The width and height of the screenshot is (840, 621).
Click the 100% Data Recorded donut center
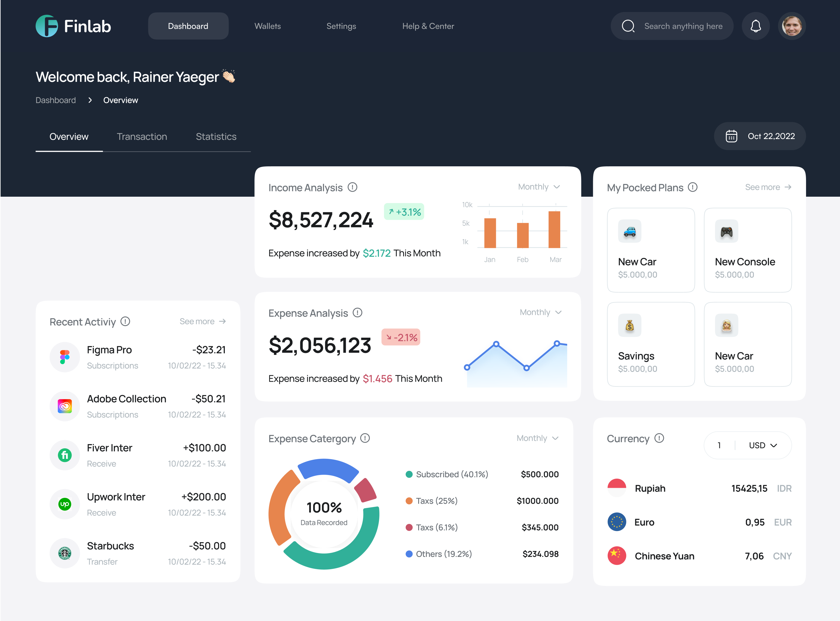coord(323,513)
